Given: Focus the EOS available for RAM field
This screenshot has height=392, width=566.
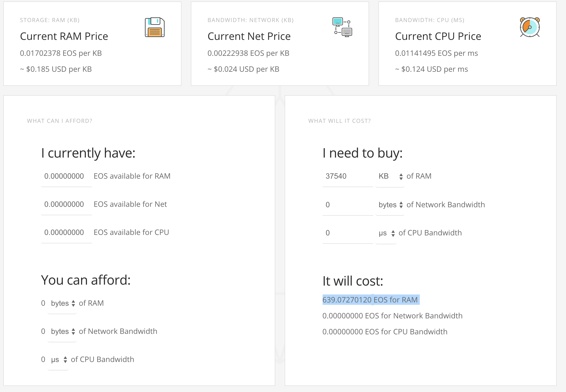Looking at the screenshot, I should point(66,176).
